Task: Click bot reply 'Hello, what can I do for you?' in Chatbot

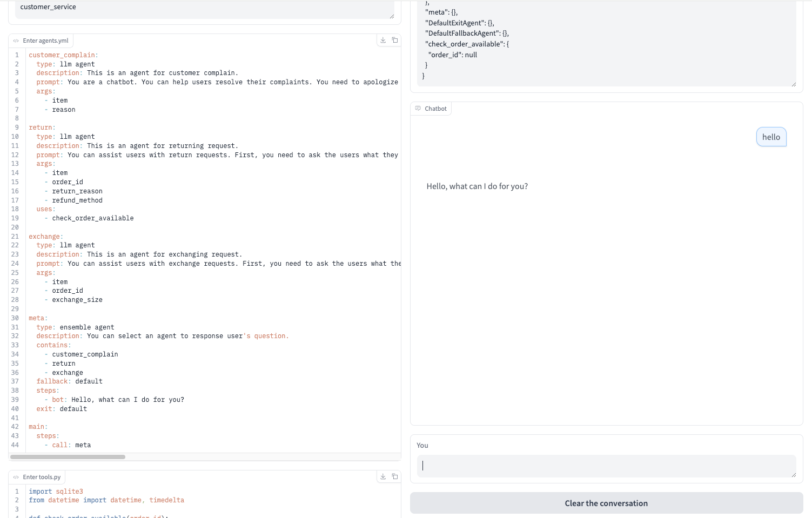Action: point(477,186)
